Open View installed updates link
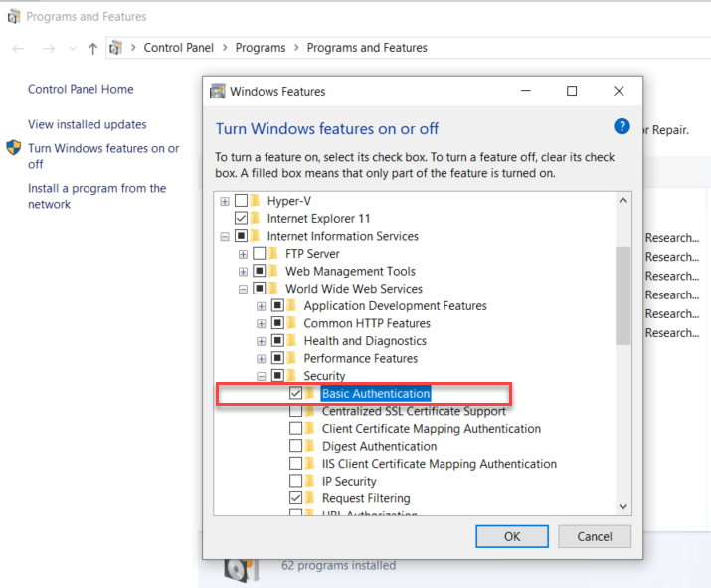711x588 pixels. coord(88,124)
